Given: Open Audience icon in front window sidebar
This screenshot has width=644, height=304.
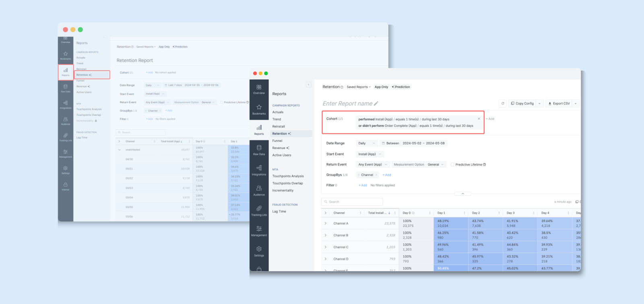Looking at the screenshot, I should click(x=259, y=189).
